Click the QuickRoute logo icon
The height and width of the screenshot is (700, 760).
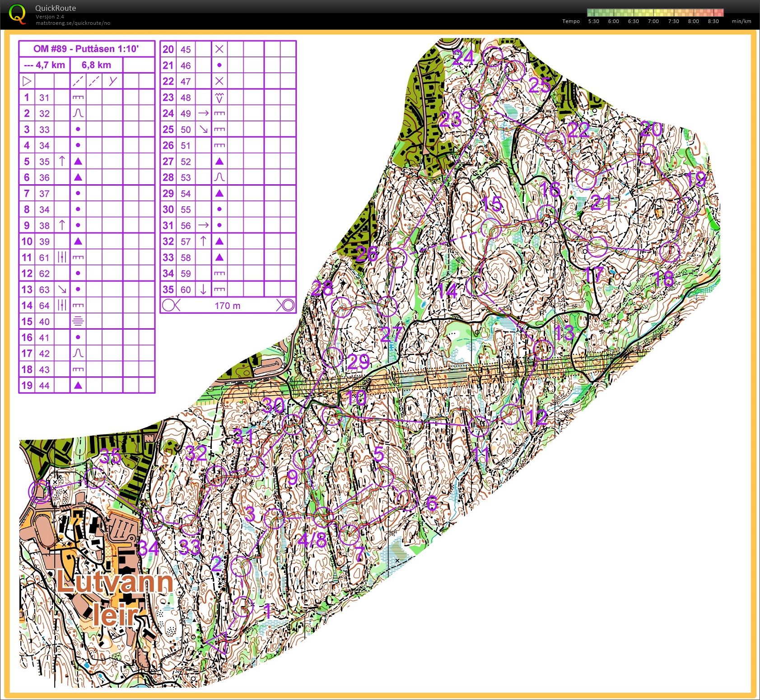[x=17, y=14]
